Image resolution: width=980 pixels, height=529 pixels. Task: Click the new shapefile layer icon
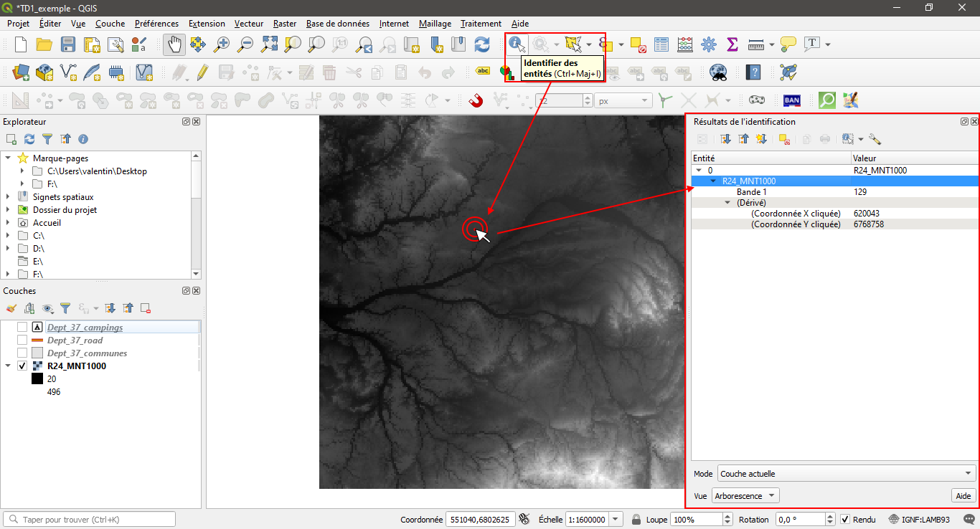pyautogui.click(x=68, y=72)
